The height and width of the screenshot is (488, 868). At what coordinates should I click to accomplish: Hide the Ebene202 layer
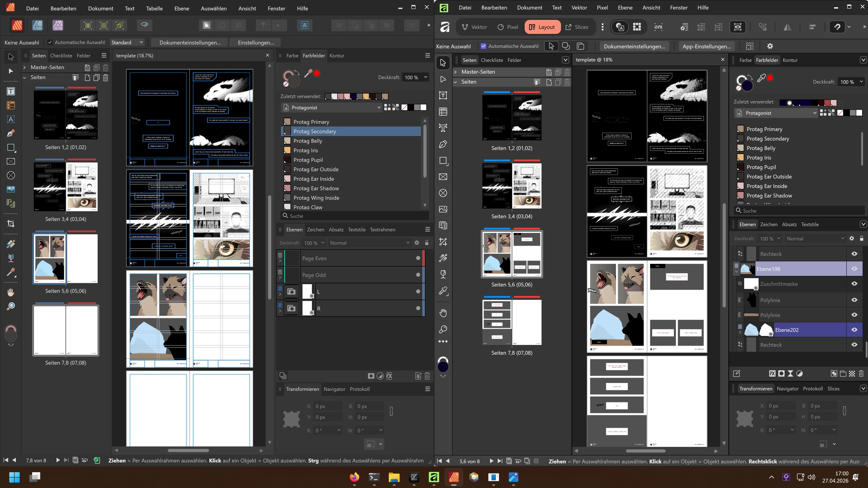pos(854,330)
